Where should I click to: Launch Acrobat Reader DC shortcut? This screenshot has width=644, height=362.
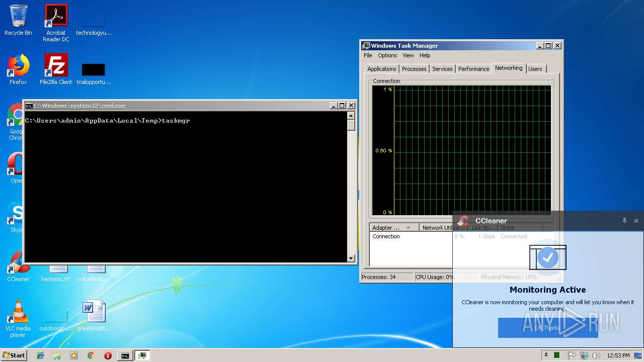pyautogui.click(x=56, y=23)
